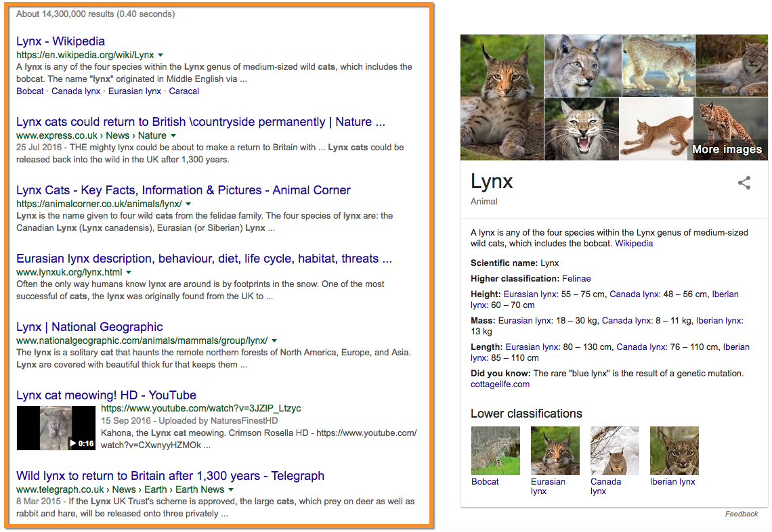Click the Canada lynx classification thumbnail

pyautogui.click(x=614, y=450)
